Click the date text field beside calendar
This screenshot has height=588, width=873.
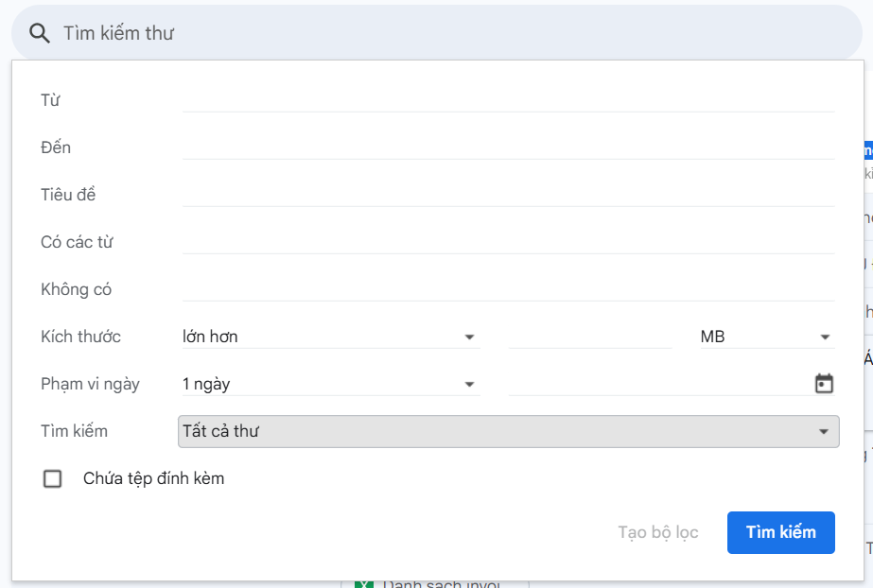[x=660, y=384]
